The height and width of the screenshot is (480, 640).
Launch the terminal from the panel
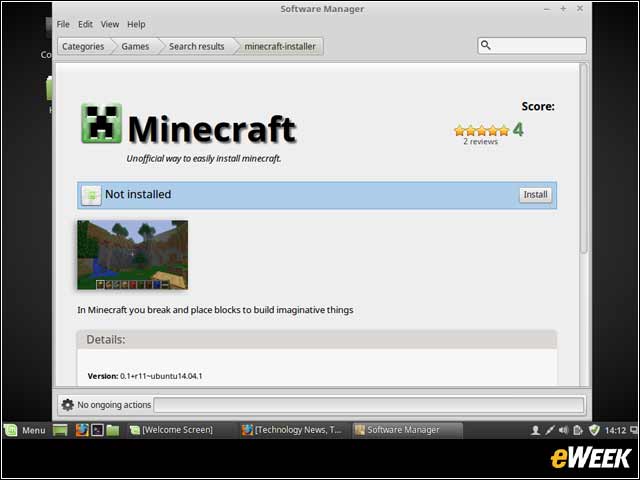click(97, 430)
